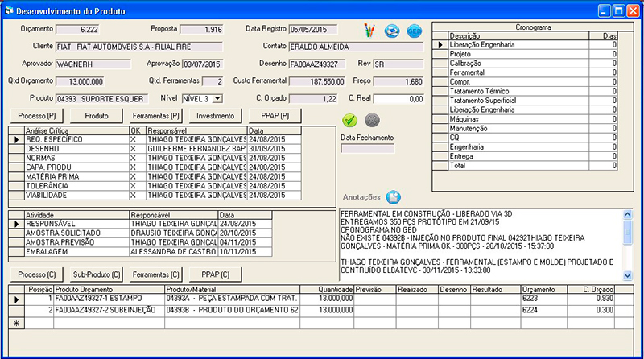Click the Análise Crítica column header
This screenshot has width=644, height=359.
tap(76, 130)
